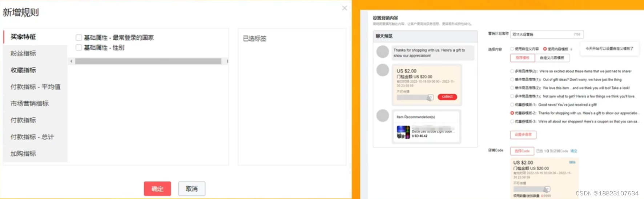The image size is (644, 199).
Task: Click the horizontal scrollbar left arrow
Action: [x=71, y=61]
